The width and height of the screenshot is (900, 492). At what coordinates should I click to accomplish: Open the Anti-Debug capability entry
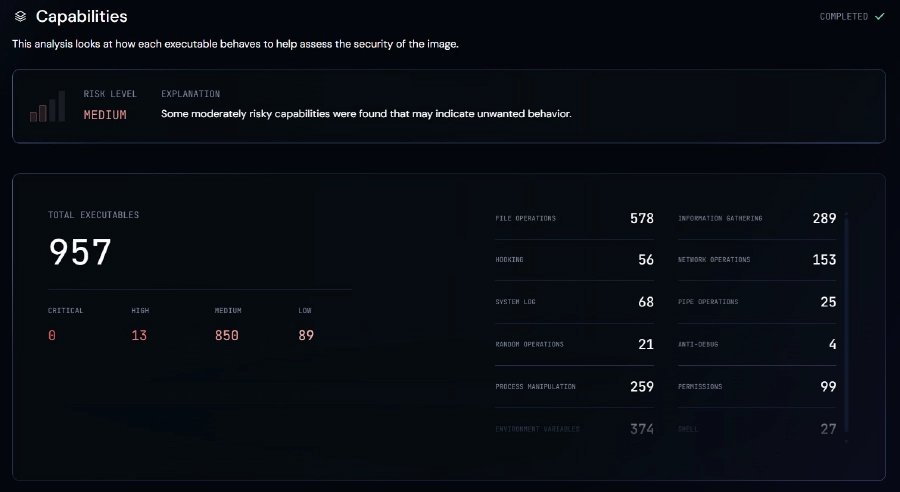tap(757, 344)
